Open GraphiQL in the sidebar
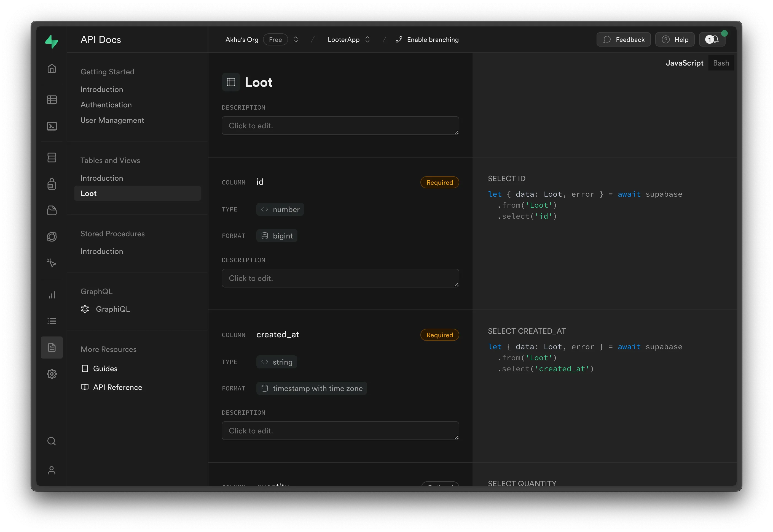773x532 pixels. pyautogui.click(x=112, y=309)
